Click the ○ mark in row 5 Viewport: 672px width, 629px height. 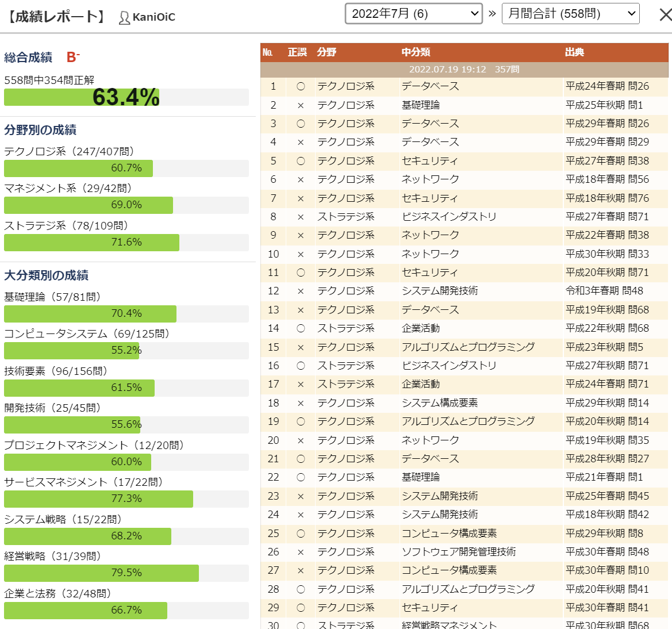coord(301,161)
